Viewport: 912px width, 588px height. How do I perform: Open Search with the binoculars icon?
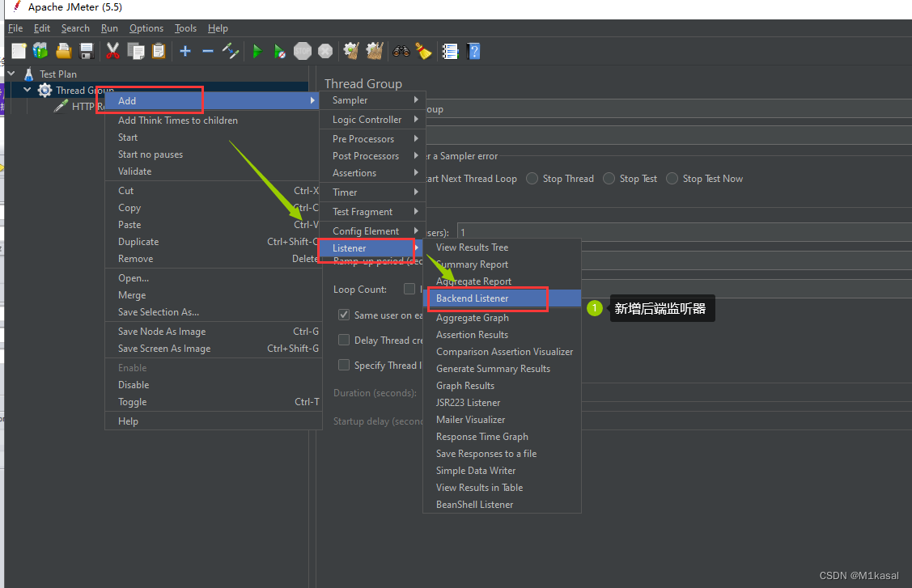tap(401, 51)
